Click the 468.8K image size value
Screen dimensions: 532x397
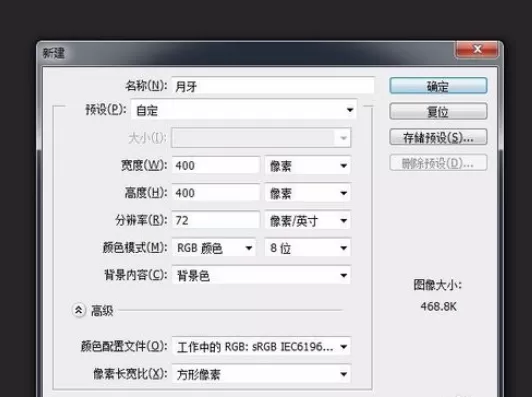pyautogui.click(x=438, y=307)
